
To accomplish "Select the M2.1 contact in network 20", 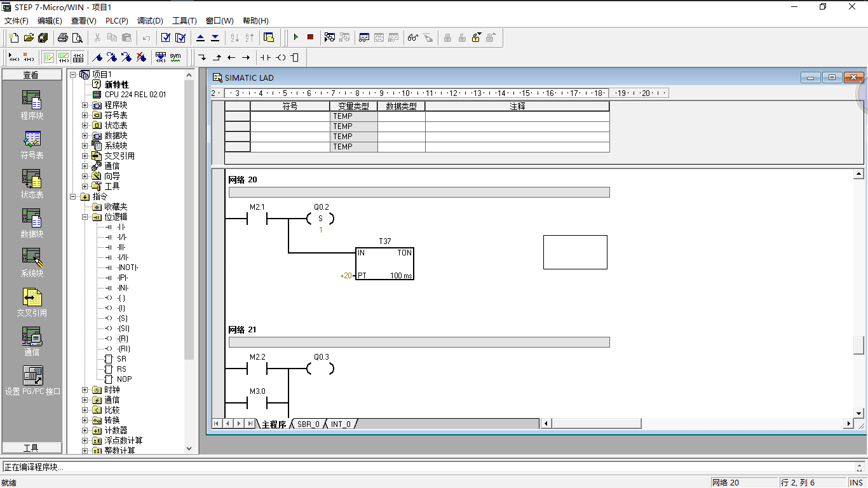I will click(x=257, y=219).
